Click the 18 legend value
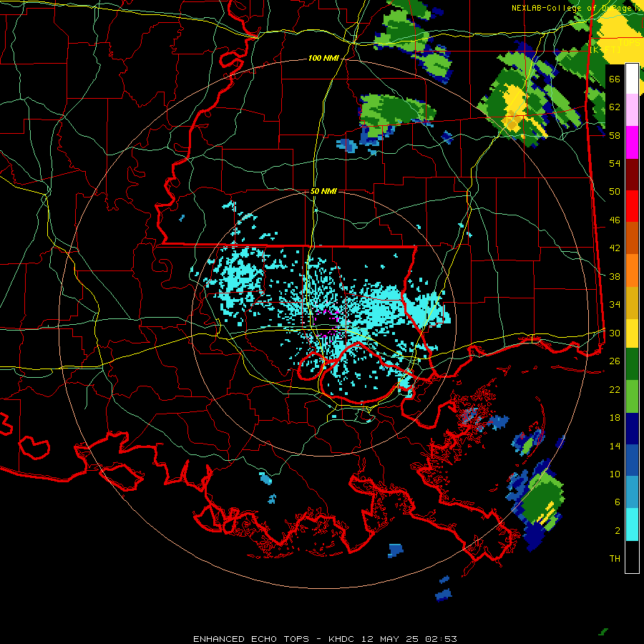644x644 pixels. 615,418
